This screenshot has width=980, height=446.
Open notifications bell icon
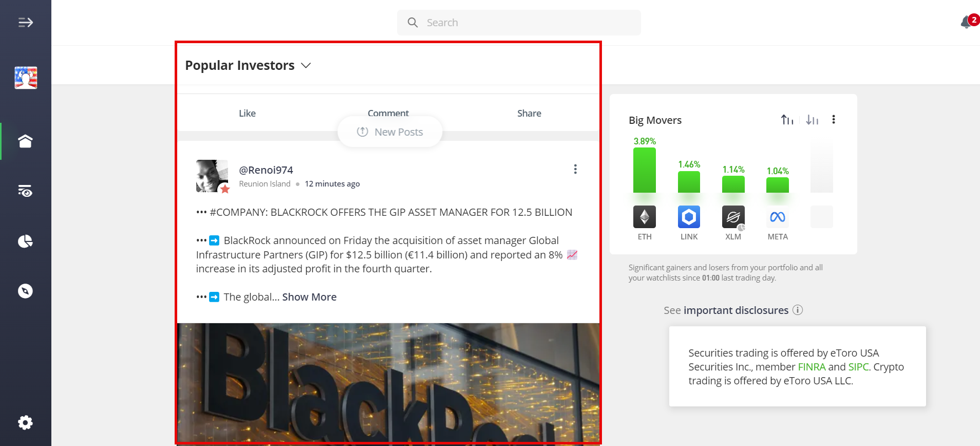[x=967, y=22]
